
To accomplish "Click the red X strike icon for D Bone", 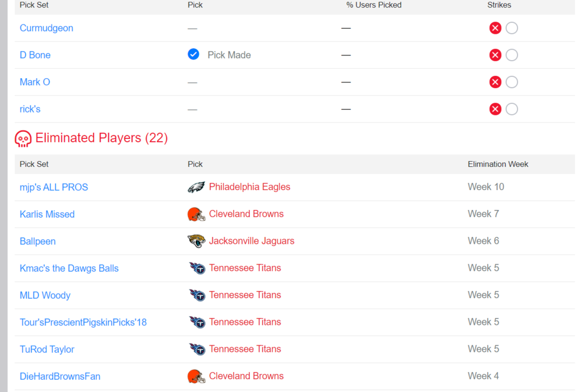I will pyautogui.click(x=495, y=55).
